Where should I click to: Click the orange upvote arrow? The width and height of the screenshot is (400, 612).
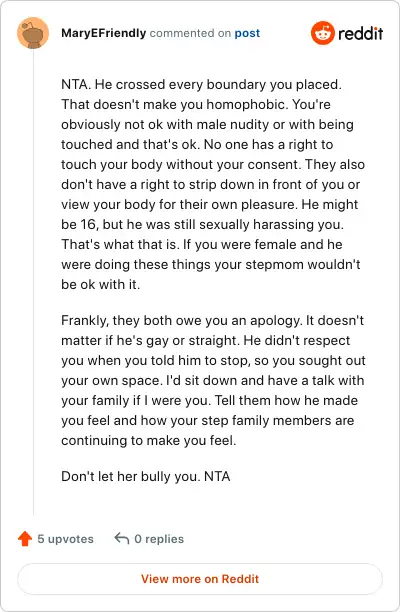[x=25, y=539]
